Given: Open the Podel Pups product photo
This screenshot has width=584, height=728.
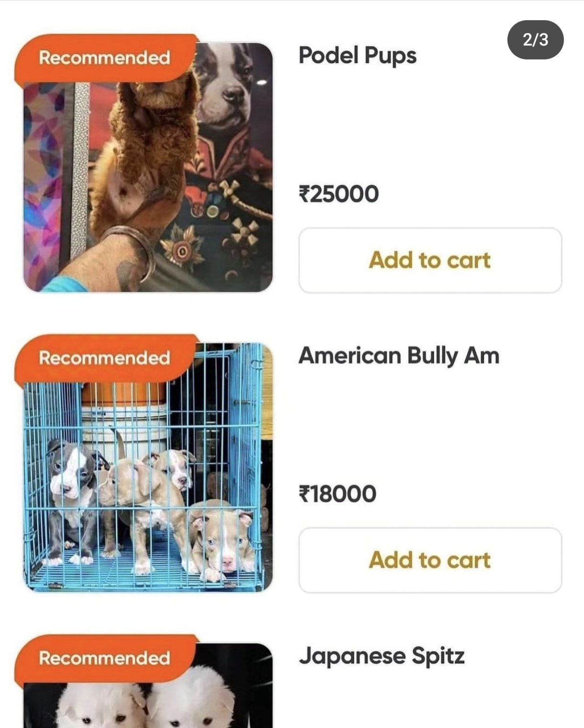Looking at the screenshot, I should (148, 168).
